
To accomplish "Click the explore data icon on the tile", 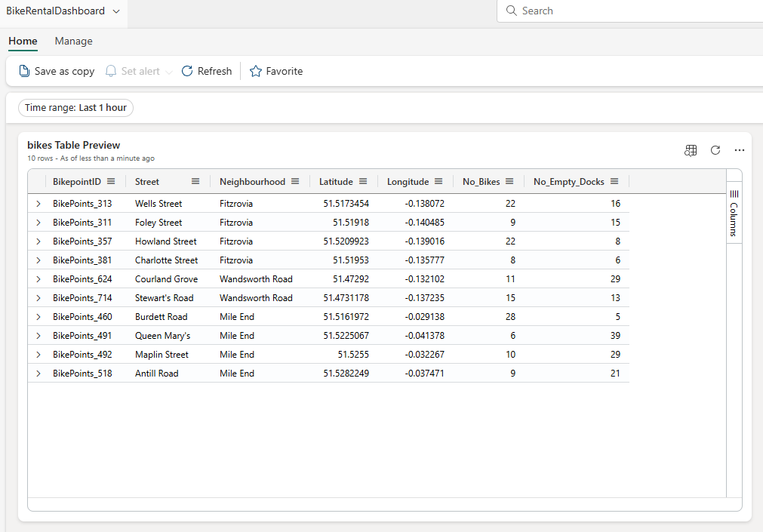I will [x=691, y=150].
